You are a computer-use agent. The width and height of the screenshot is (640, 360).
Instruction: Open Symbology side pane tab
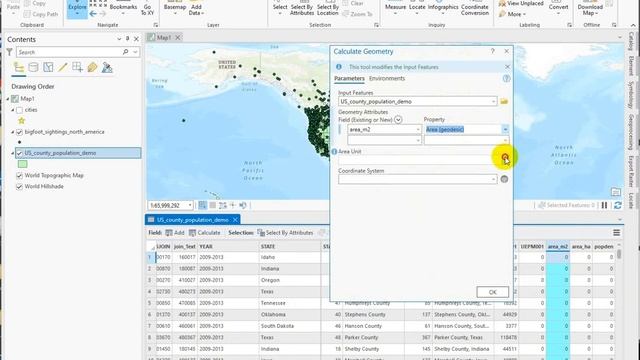[631, 95]
